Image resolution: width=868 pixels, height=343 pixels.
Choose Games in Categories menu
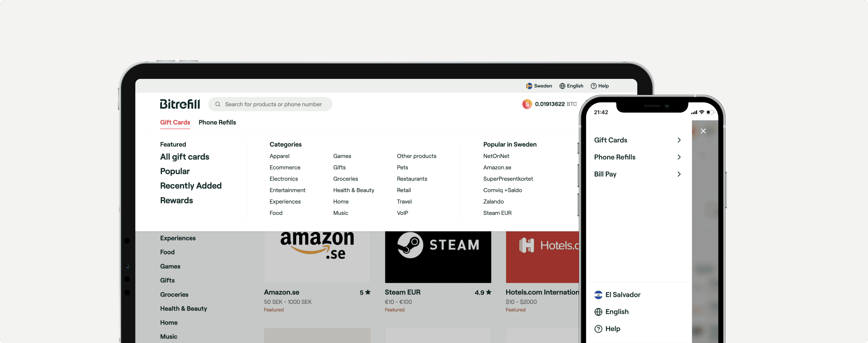coord(342,156)
